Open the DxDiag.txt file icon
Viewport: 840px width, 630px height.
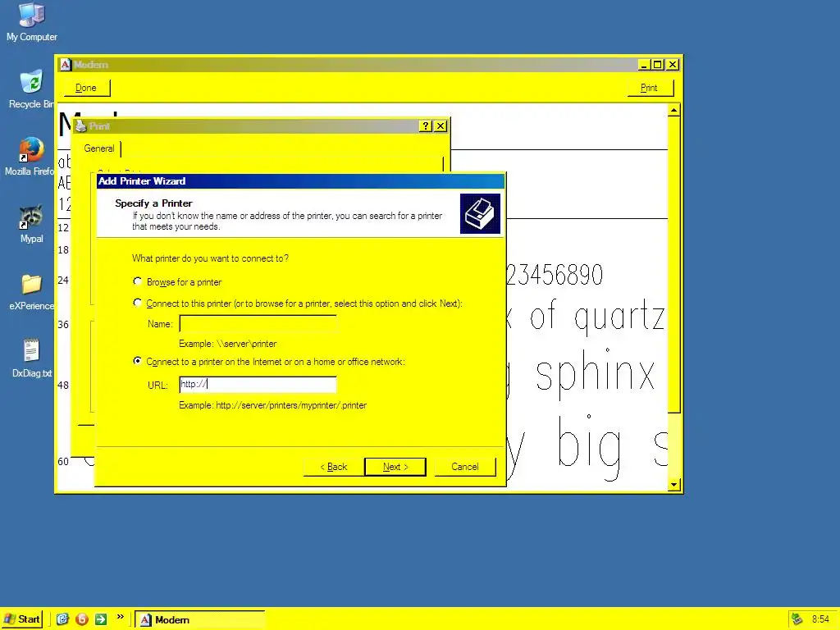pyautogui.click(x=31, y=358)
